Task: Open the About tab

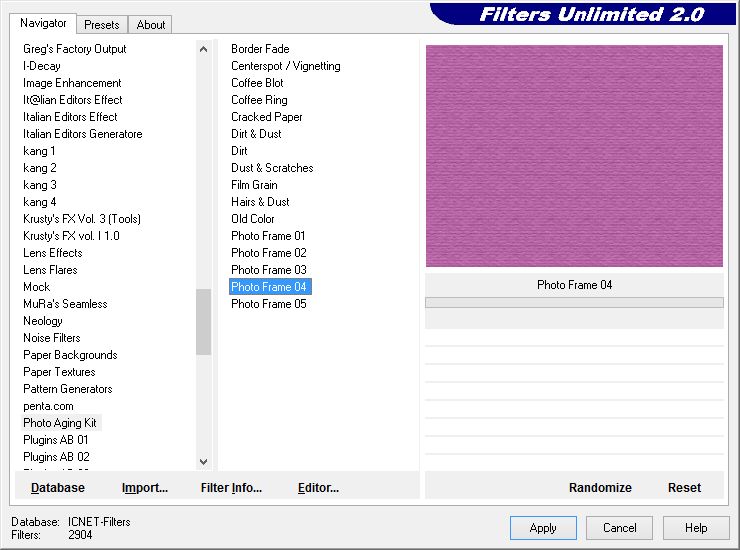Action: (x=151, y=25)
